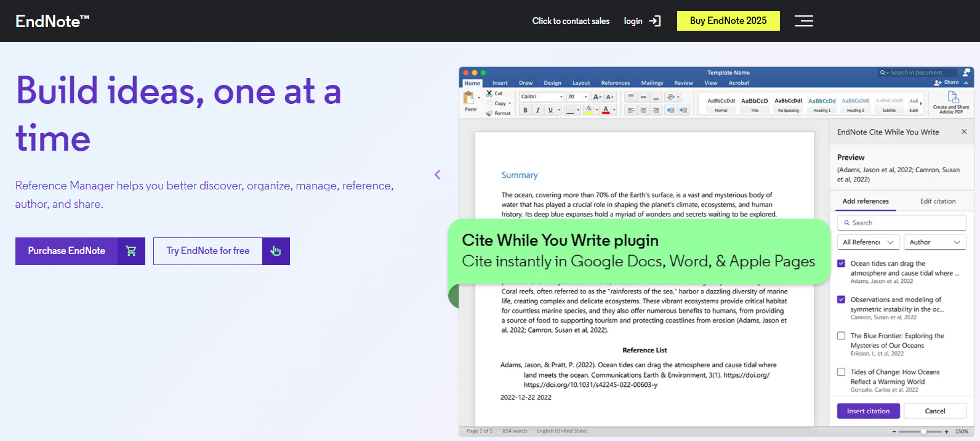
Task: Check Tides of Change reference checkbox
Action: tap(841, 372)
